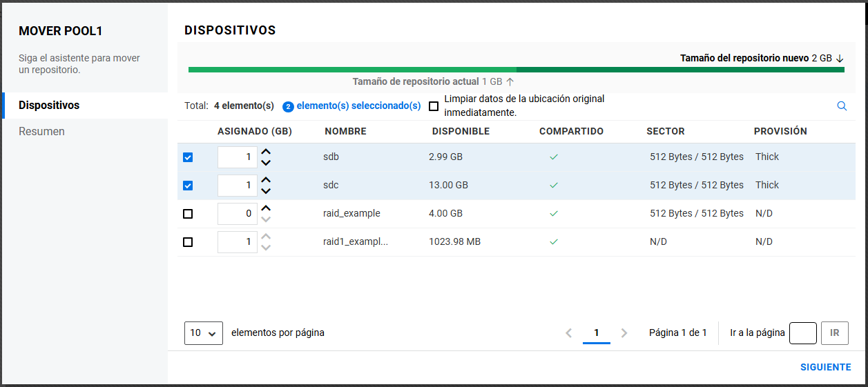The height and width of the screenshot is (387, 868).
Task: Increase assigned GB for raid_example
Action: coord(266,208)
